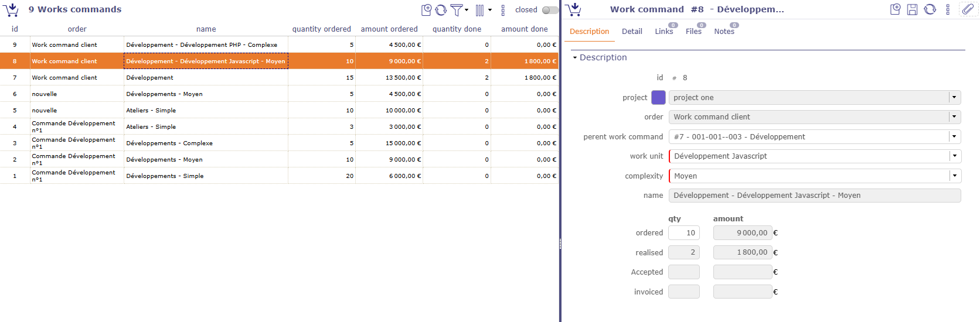Expand the complexity dropdown
This screenshot has width=980, height=322.
coord(954,176)
